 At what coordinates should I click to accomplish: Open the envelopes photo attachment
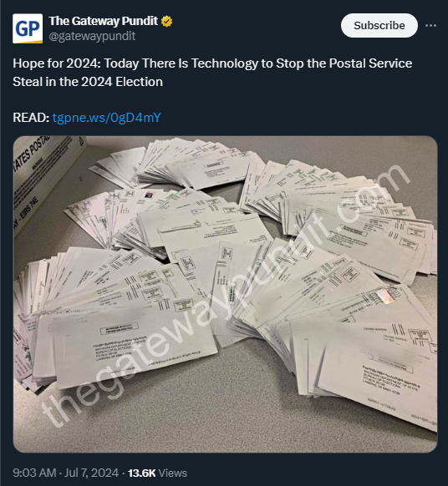tap(225, 294)
